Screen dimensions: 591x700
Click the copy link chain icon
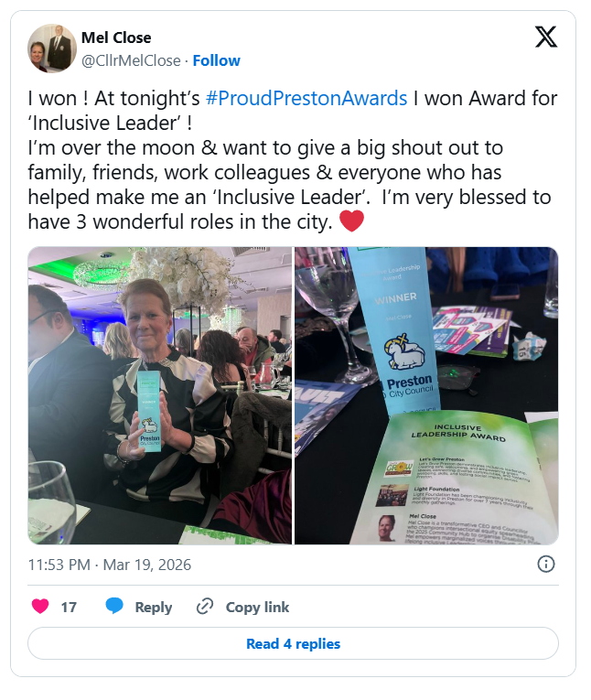point(205,607)
